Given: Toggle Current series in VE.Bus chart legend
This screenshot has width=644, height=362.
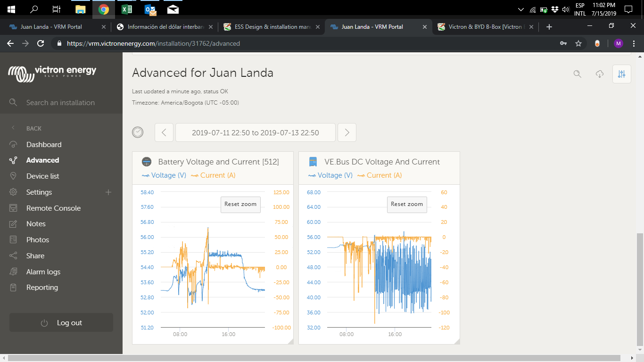Looking at the screenshot, I should (x=380, y=175).
